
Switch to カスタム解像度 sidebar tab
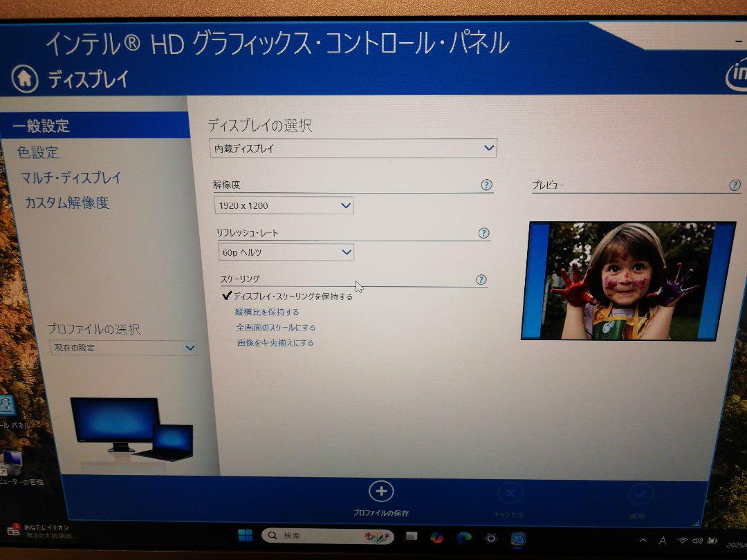(67, 203)
